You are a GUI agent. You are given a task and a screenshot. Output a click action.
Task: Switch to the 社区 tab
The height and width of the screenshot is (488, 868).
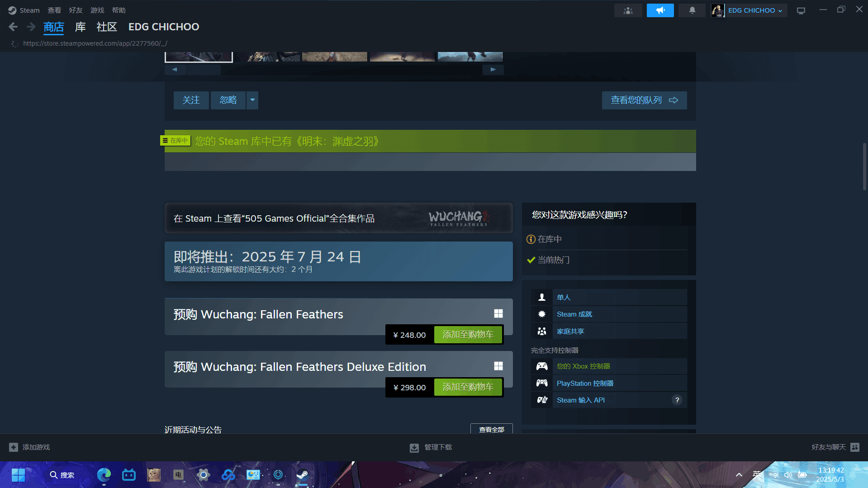107,27
